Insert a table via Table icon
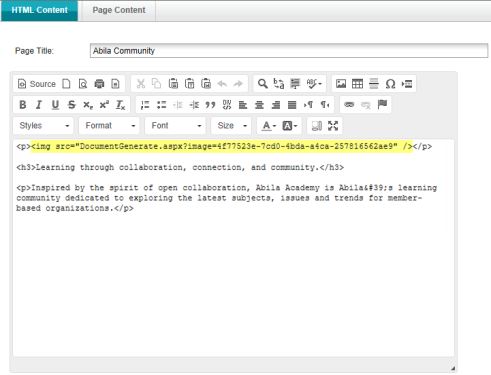Screen dimensions: 491x375 coord(357,84)
